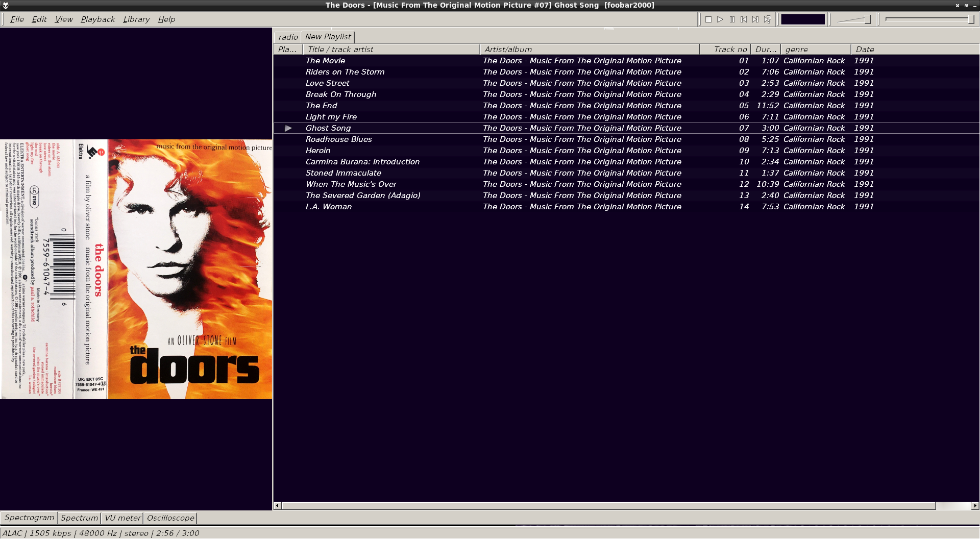Skip to the next track
The height and width of the screenshot is (539, 980).
coord(755,19)
